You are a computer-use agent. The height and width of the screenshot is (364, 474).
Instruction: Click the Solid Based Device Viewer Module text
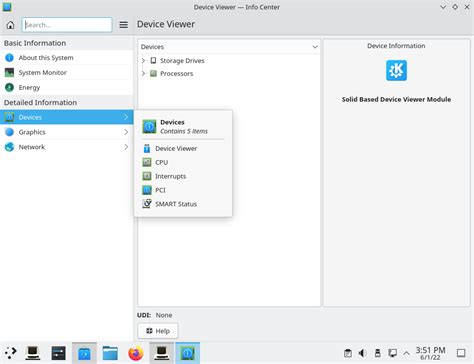point(396,99)
